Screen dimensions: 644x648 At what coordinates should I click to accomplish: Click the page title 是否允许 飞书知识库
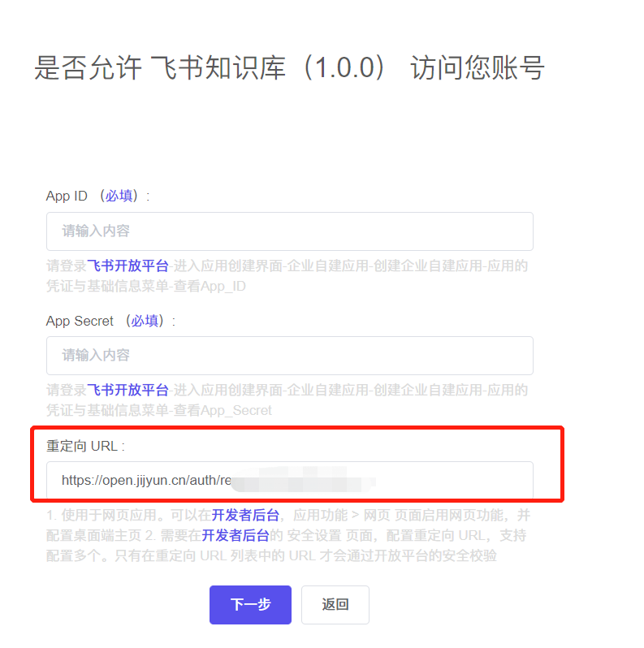pyautogui.click(x=289, y=67)
